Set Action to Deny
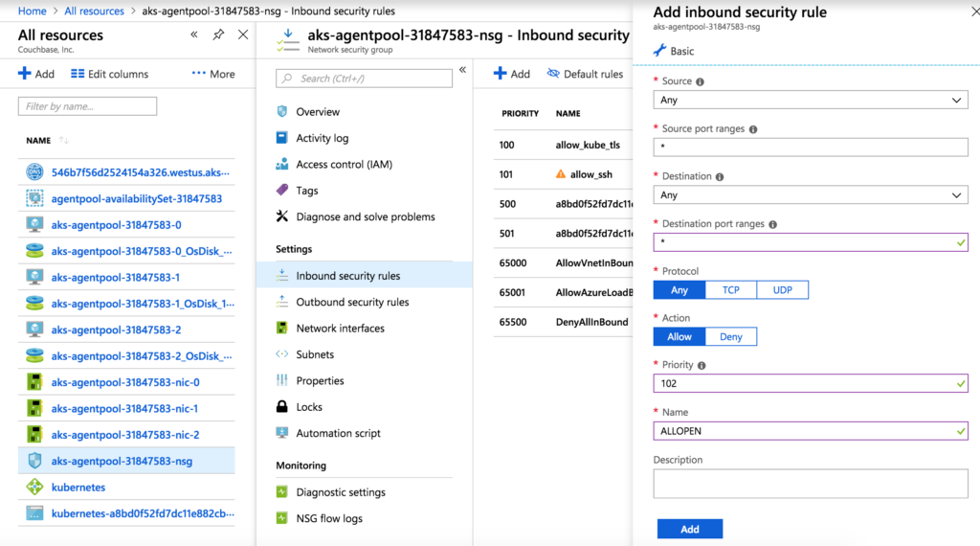Viewport: 980px width, 546px height. tap(730, 336)
